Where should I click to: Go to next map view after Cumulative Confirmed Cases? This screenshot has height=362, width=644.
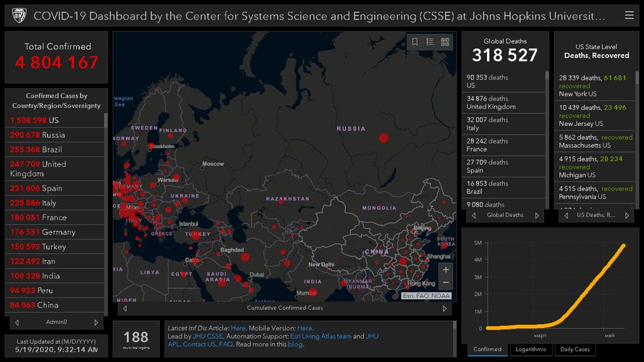point(444,308)
